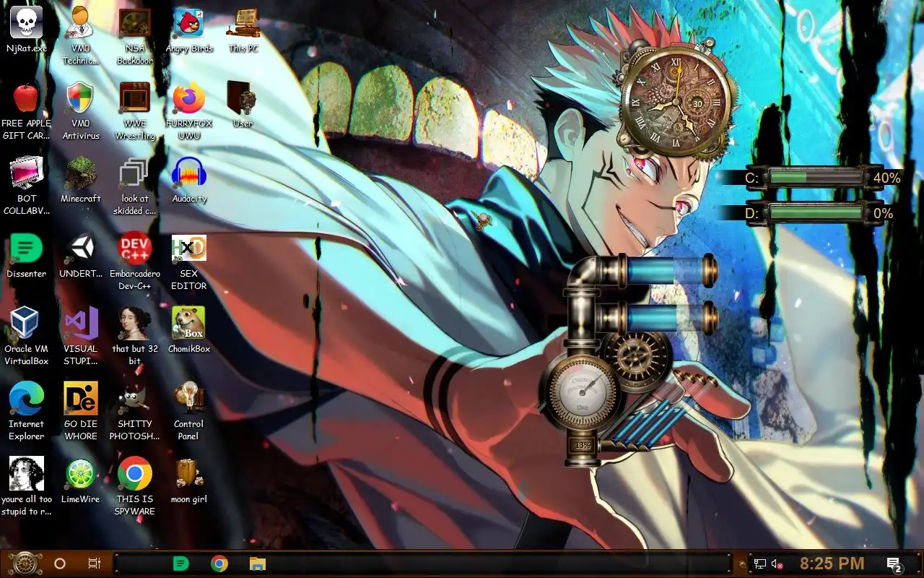Open the NjRat.exe skull icon
924x578 pixels.
pyautogui.click(x=26, y=22)
